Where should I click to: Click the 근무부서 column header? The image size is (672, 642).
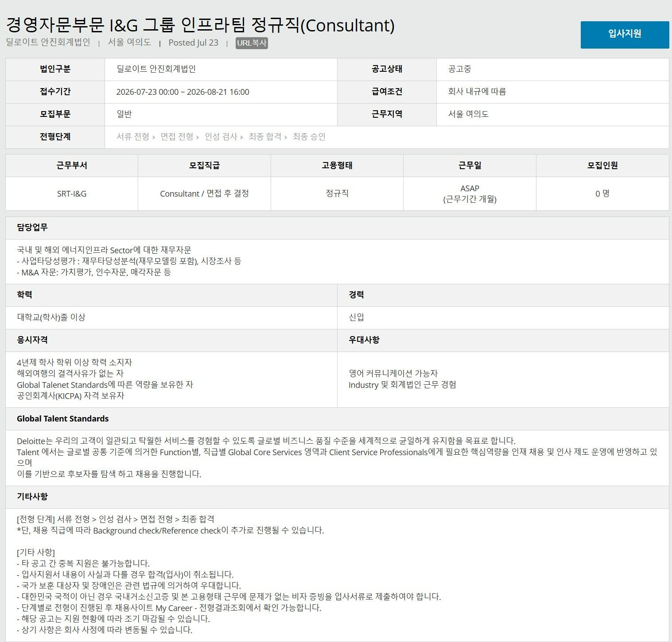72,166
